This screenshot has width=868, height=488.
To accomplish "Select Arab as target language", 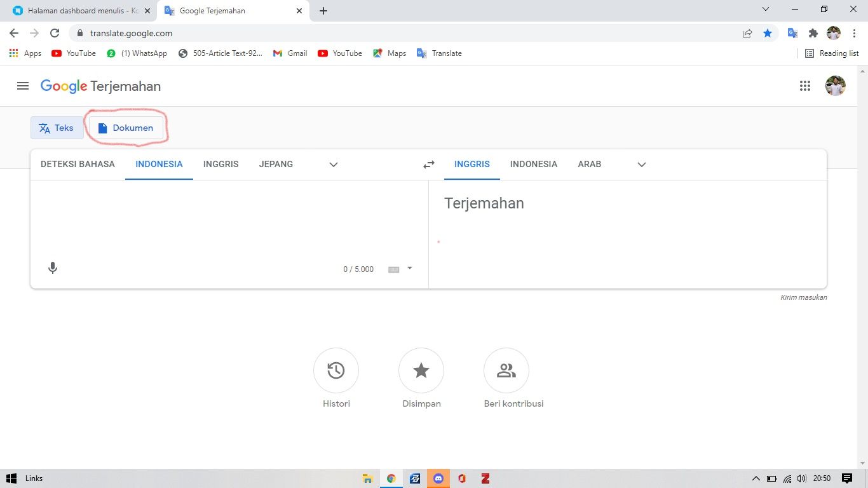I will tap(589, 164).
